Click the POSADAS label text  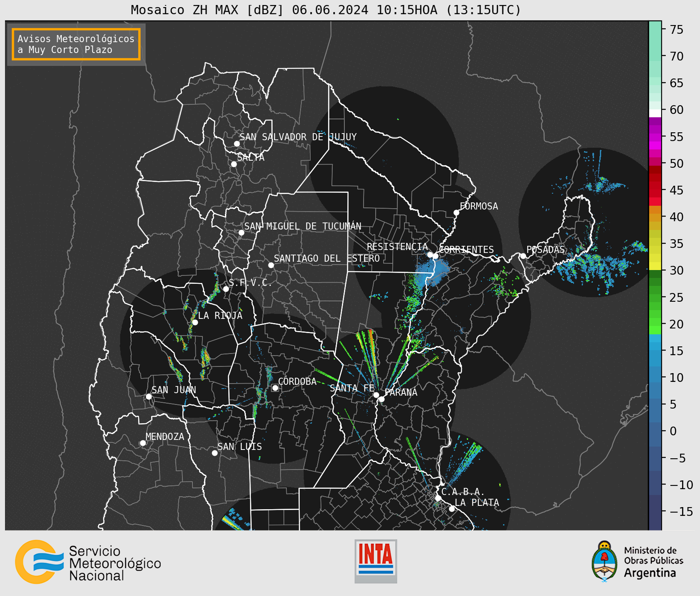point(545,250)
